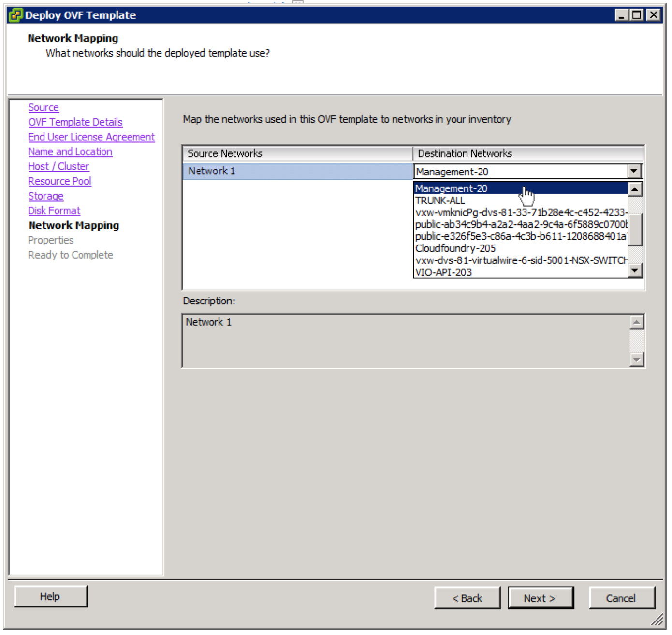
Task: Click the network list scrollbar thumb
Action: [x=635, y=230]
